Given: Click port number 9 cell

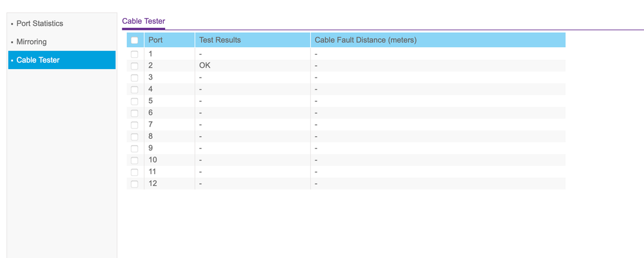Looking at the screenshot, I should [x=169, y=148].
